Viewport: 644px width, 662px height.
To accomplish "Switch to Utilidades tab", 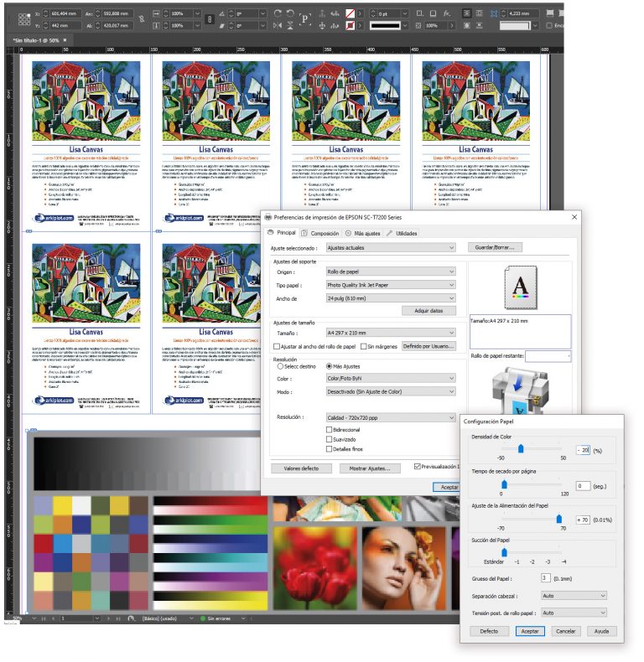I will 402,233.
